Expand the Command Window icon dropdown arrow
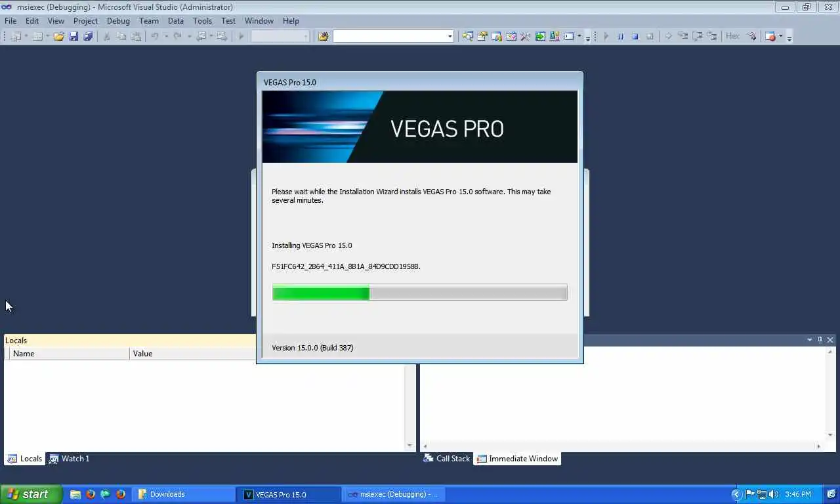 click(579, 36)
